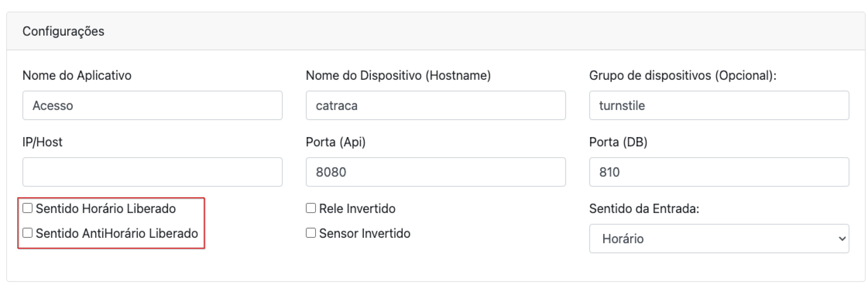868x292 pixels.
Task: Focus the Porta (Api) field with 8080
Action: (x=435, y=172)
